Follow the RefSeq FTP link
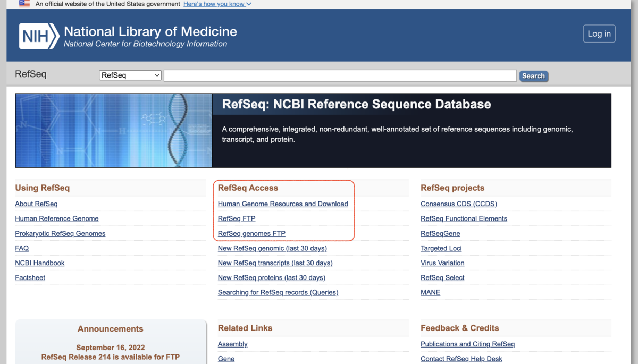Viewport: 638px width, 364px height. pos(237,218)
